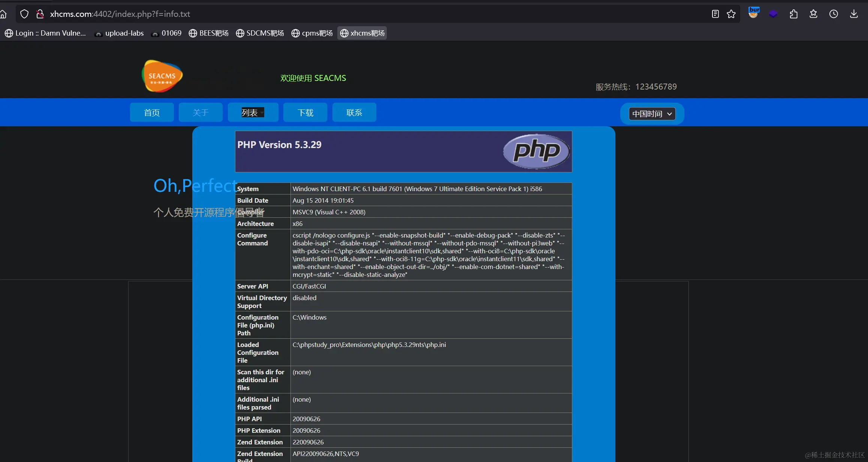868x462 pixels.
Task: Select the Loaded Configuration File label
Action: pyautogui.click(x=258, y=353)
